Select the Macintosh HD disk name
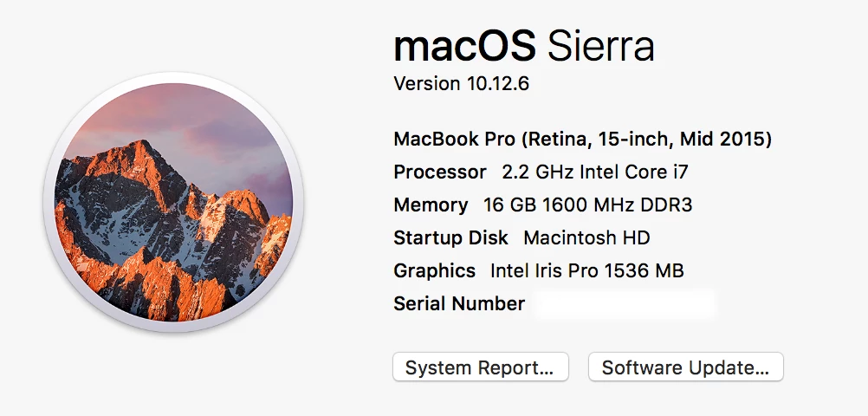 586,238
